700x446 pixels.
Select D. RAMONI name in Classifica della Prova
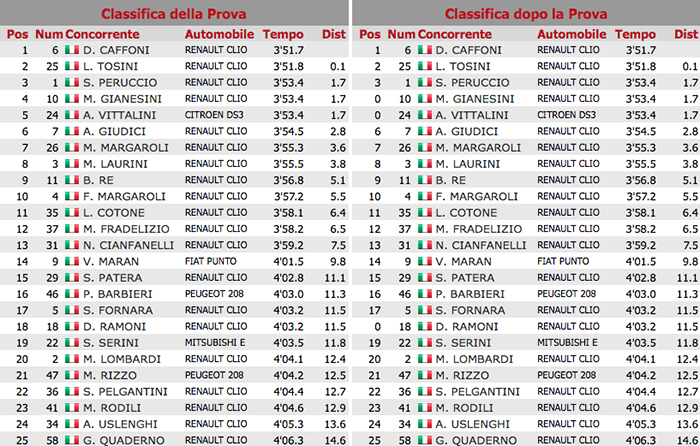pyautogui.click(x=114, y=326)
